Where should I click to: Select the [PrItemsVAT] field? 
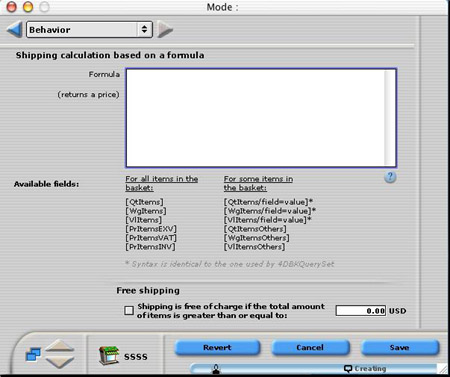click(x=151, y=238)
